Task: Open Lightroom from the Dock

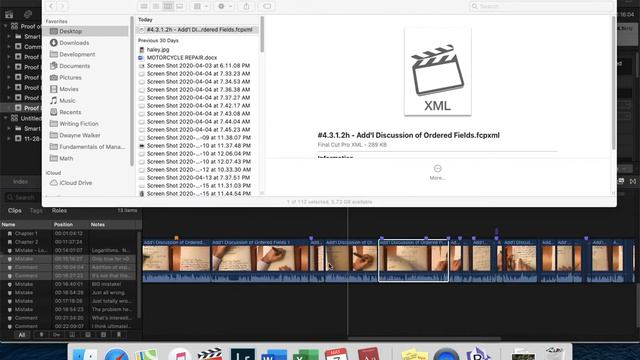Action: 242,354
